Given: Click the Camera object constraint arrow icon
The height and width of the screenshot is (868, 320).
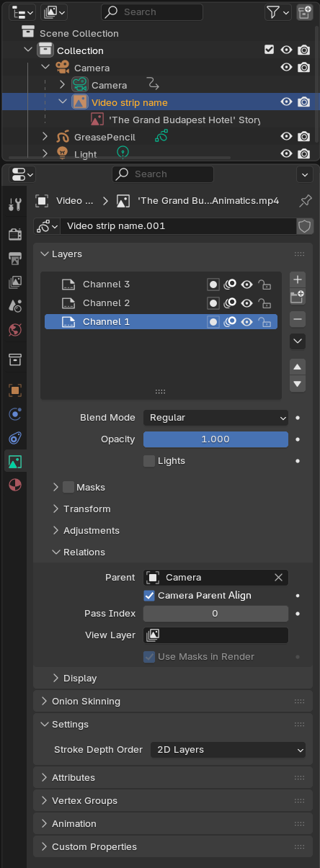Looking at the screenshot, I should pos(153,84).
